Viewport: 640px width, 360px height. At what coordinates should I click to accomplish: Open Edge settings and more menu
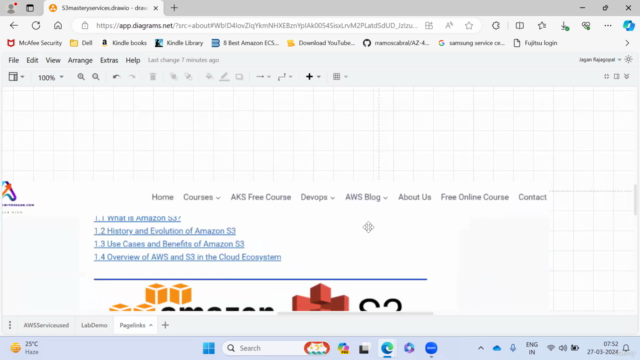tap(608, 26)
